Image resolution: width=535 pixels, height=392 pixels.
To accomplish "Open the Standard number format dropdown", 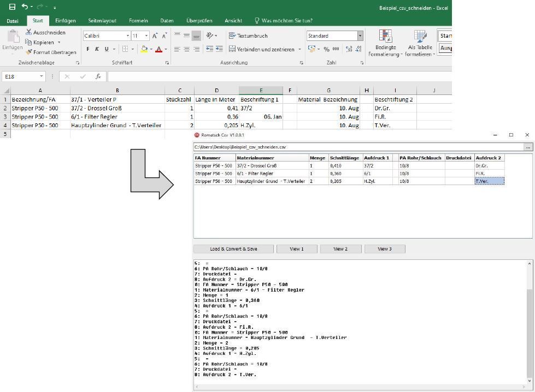I will pyautogui.click(x=361, y=36).
